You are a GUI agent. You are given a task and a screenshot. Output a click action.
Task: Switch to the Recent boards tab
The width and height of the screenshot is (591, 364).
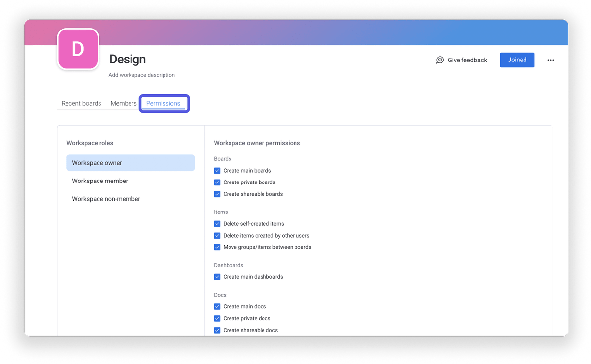coord(81,104)
